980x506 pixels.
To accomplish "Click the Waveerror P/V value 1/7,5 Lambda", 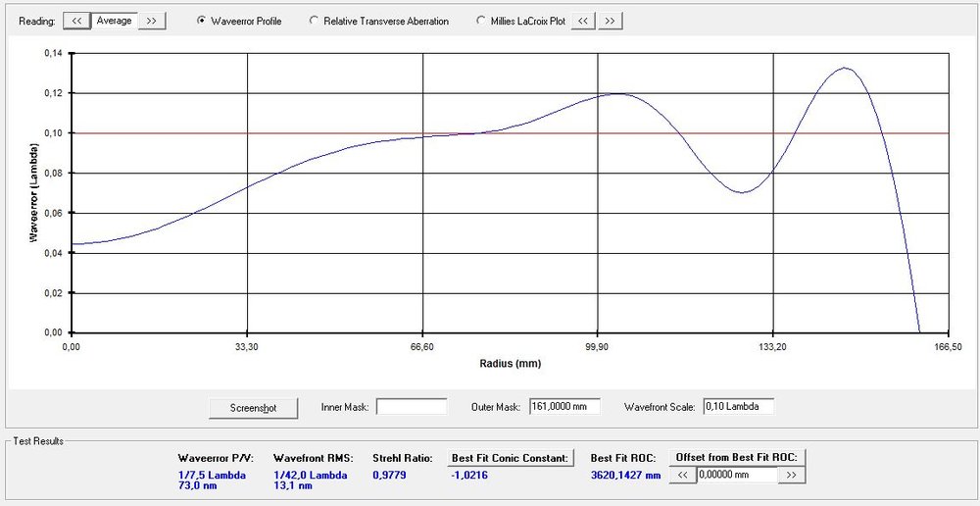I will coord(212,476).
